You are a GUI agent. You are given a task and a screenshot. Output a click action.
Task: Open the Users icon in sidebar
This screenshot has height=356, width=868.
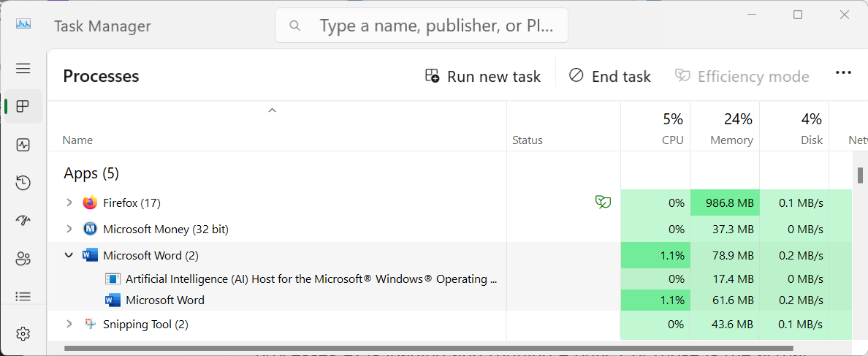[23, 259]
